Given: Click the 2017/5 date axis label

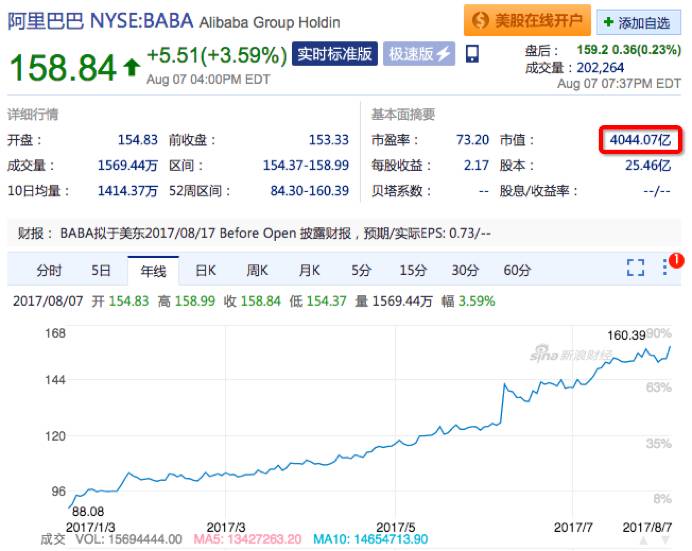Looking at the screenshot, I should [x=395, y=527].
